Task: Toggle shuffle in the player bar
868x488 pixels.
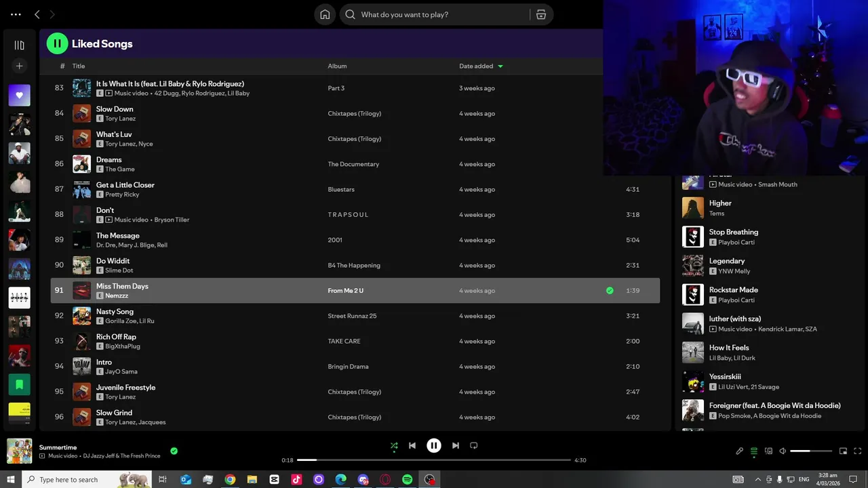Action: click(394, 445)
